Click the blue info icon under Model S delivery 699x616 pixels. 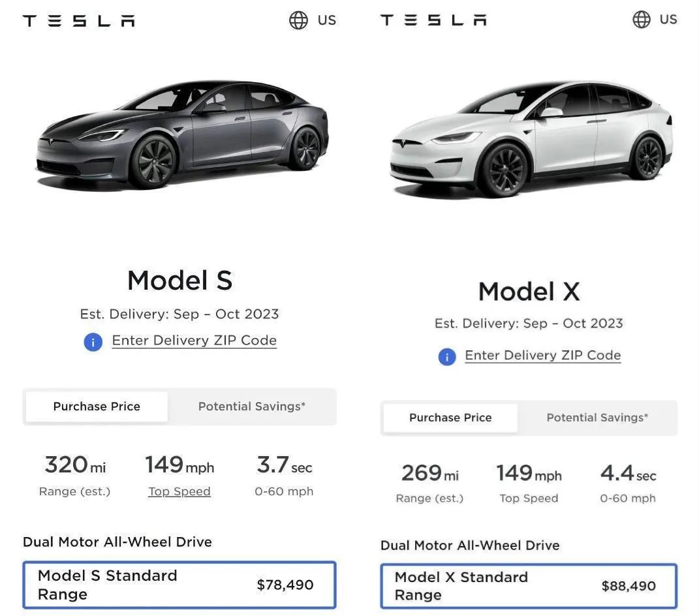coord(93,343)
